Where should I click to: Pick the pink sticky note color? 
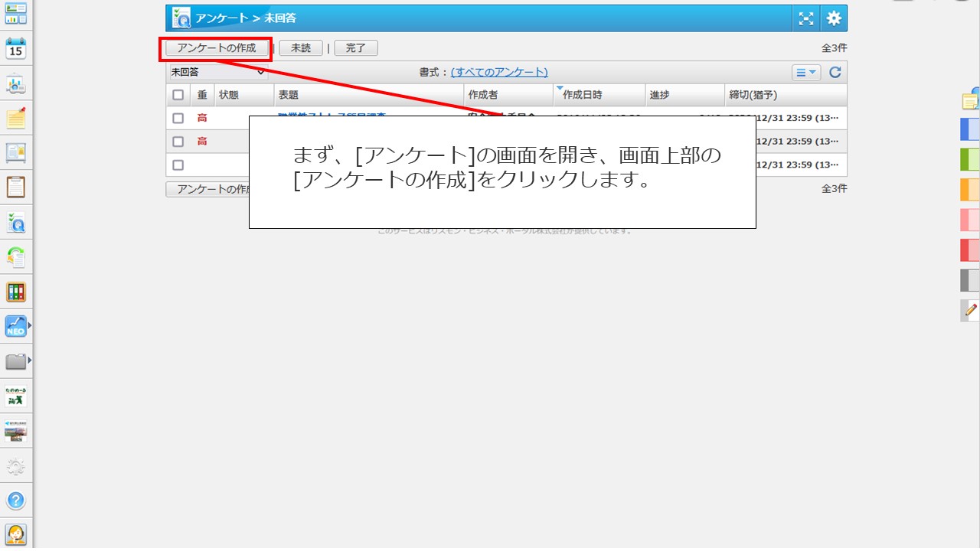pyautogui.click(x=971, y=220)
